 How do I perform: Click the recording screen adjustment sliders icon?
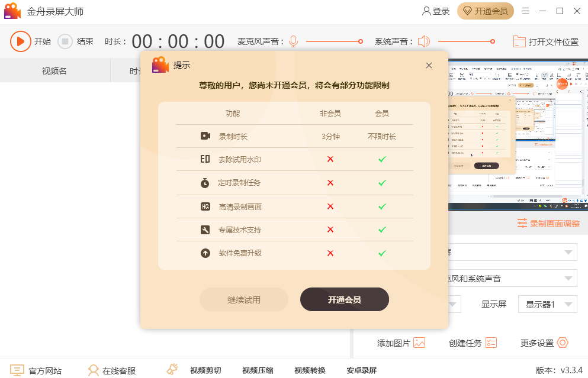click(x=522, y=223)
